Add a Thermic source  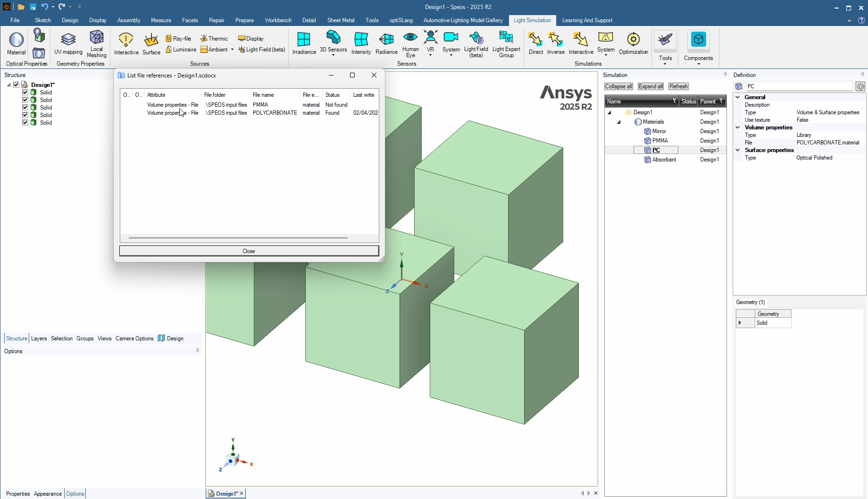click(x=214, y=39)
